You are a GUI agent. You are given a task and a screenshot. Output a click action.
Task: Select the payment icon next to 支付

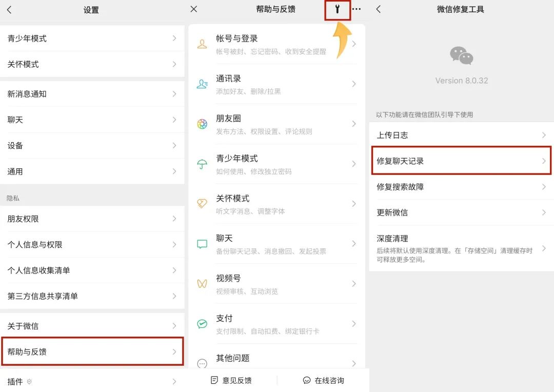click(x=203, y=324)
